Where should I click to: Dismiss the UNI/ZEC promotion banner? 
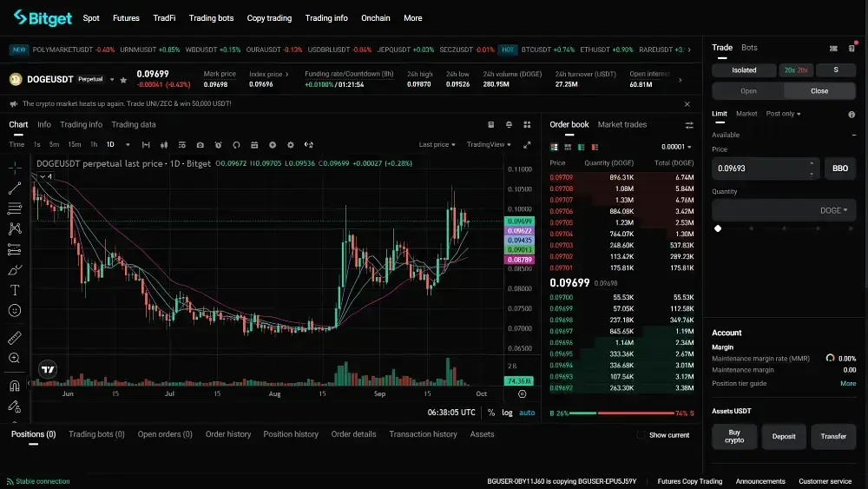(x=687, y=104)
